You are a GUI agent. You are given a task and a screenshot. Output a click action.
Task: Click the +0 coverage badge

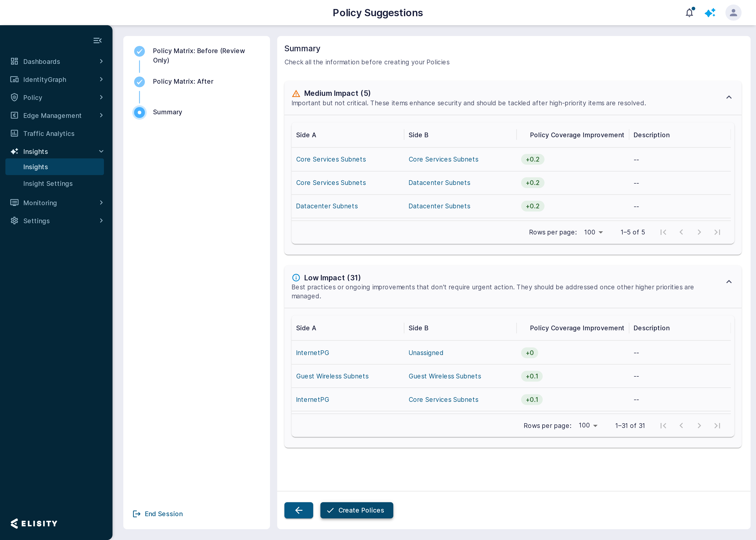(529, 353)
